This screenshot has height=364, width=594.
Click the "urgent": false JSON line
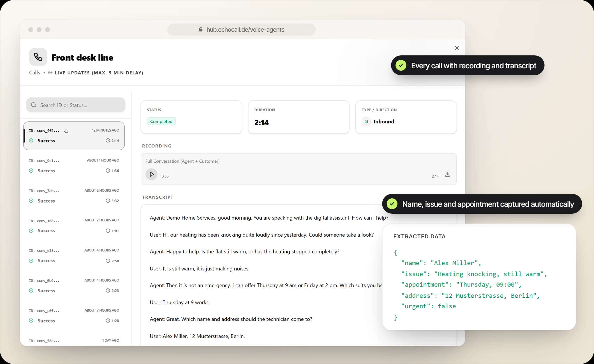pos(428,306)
